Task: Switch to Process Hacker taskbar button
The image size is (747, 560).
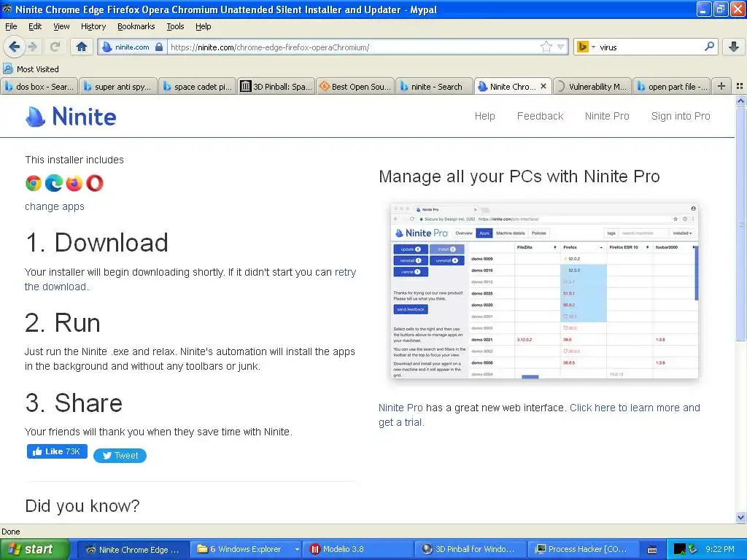Action: click(x=583, y=549)
